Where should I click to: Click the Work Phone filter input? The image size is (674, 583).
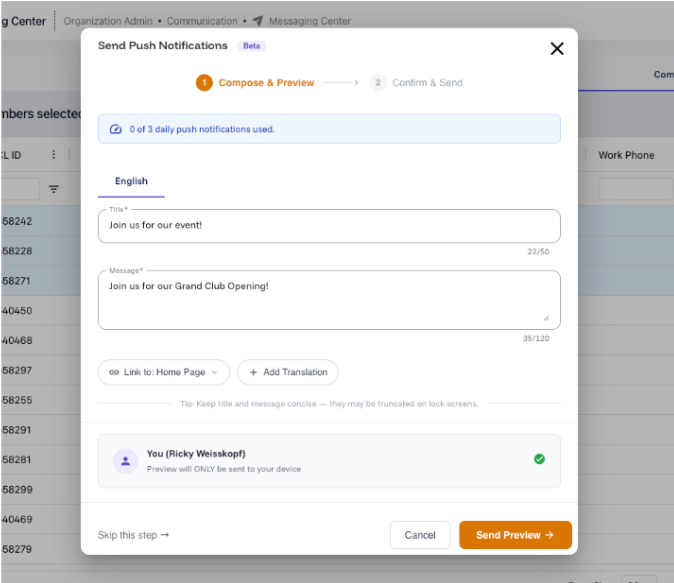[x=635, y=190]
